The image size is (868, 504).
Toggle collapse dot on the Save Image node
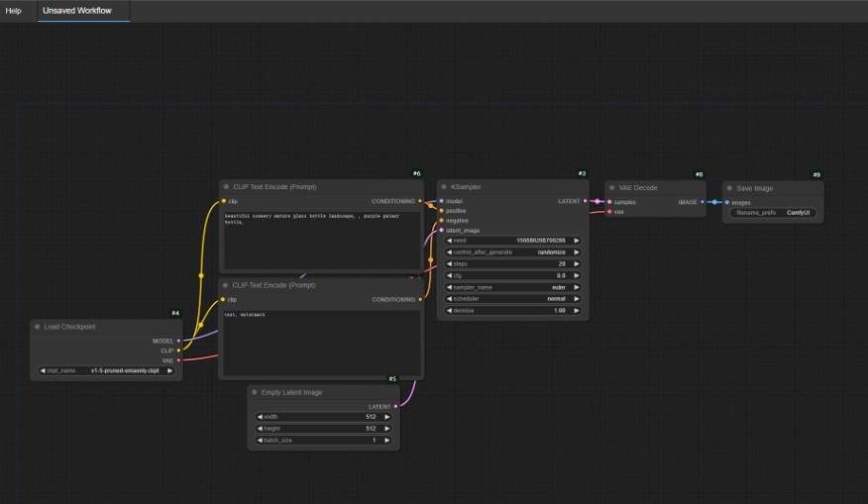click(x=729, y=188)
